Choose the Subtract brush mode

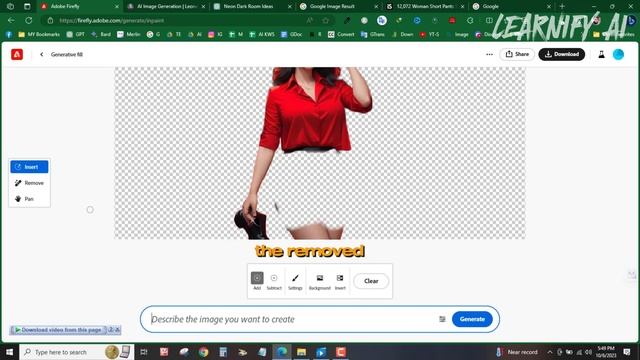pos(274,281)
